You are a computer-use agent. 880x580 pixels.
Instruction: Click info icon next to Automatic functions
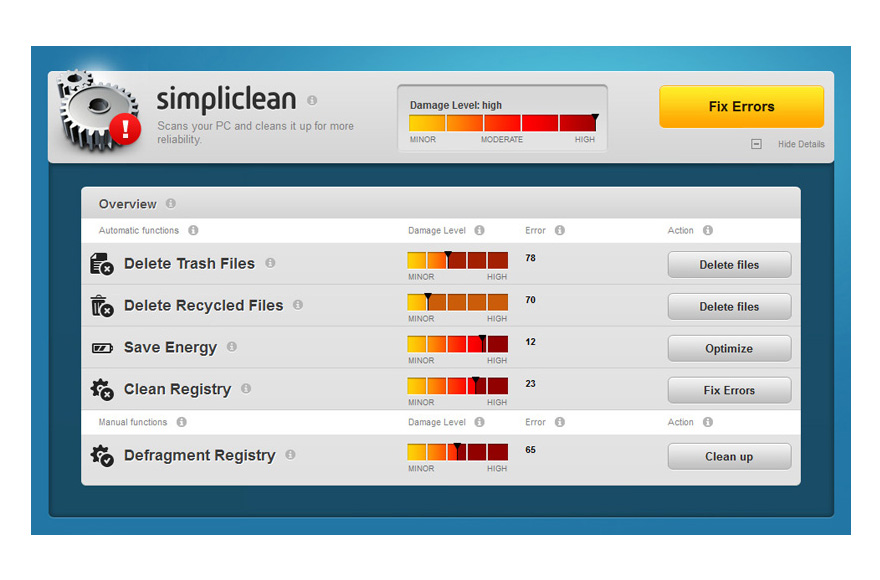click(x=193, y=230)
